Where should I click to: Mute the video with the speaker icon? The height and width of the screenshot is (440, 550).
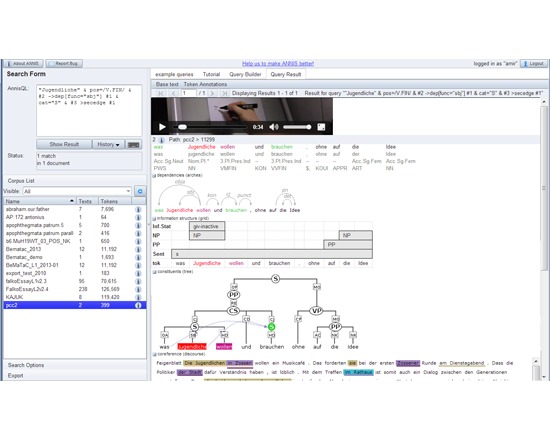point(274,127)
